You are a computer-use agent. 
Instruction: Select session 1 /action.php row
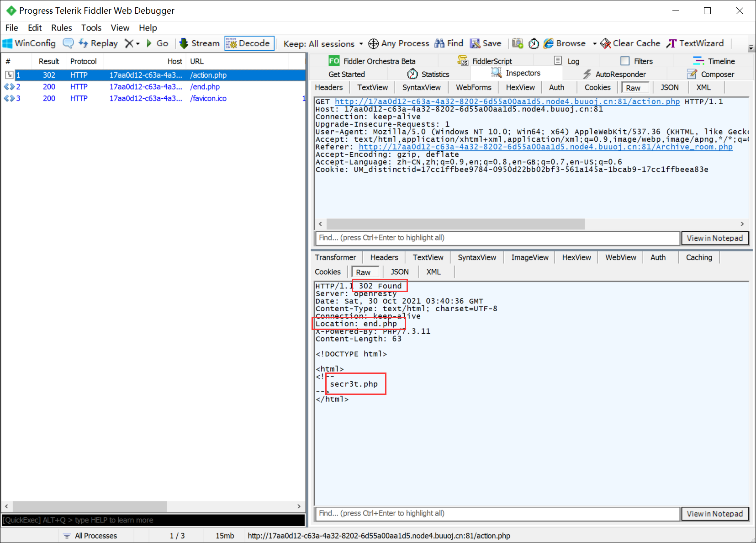153,75
